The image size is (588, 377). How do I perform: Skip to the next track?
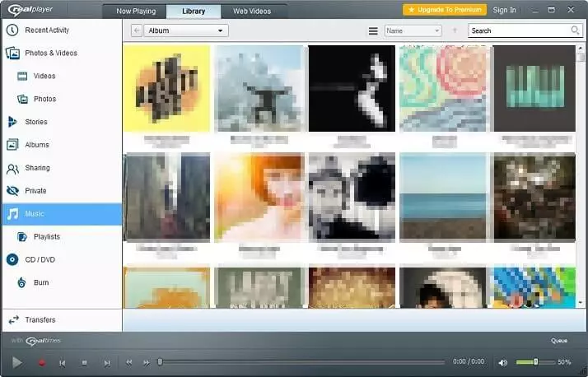click(106, 362)
